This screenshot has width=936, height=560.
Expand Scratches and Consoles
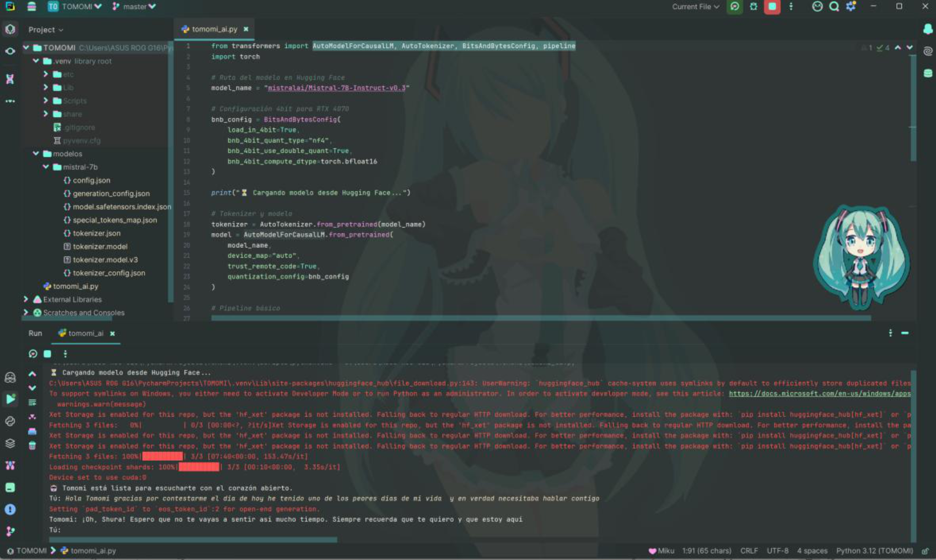tap(26, 313)
